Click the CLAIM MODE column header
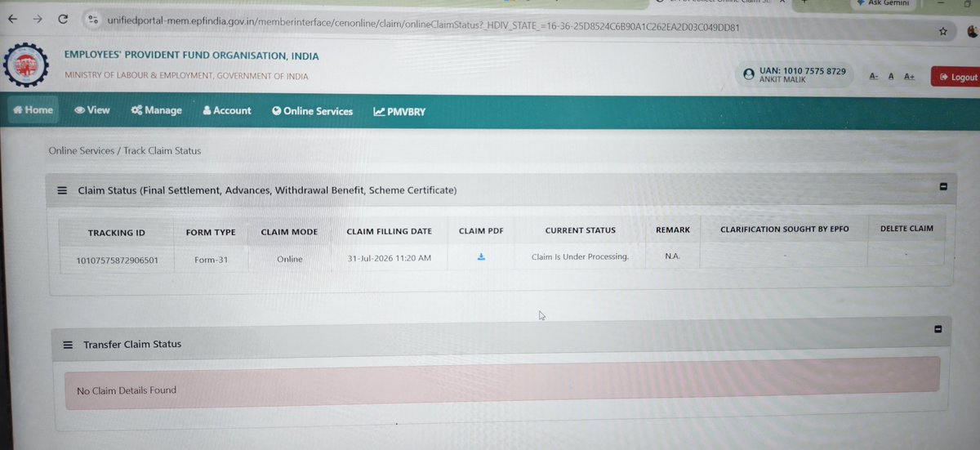 (289, 232)
